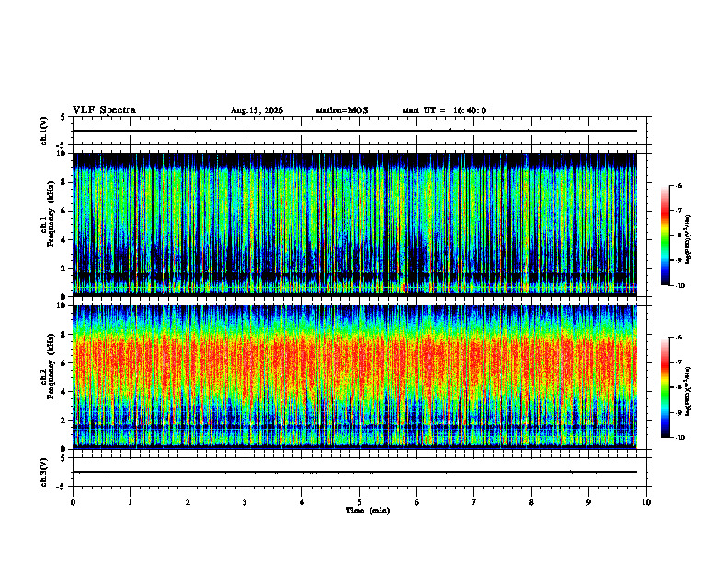Click inside the ch.2 spectrogram panel

355,377
